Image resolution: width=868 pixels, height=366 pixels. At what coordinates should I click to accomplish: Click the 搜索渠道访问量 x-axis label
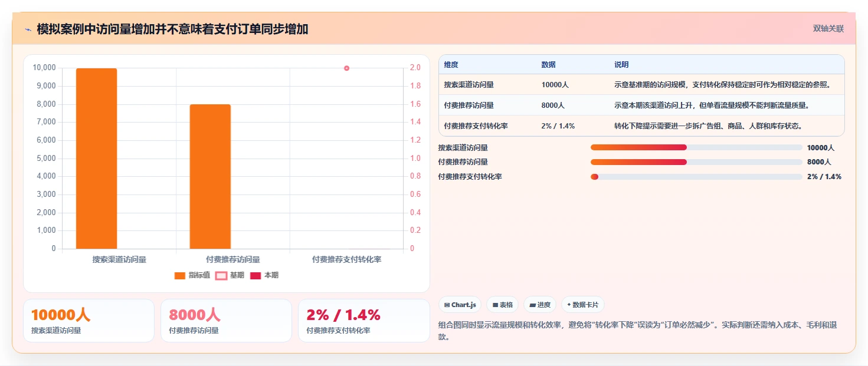(119, 259)
